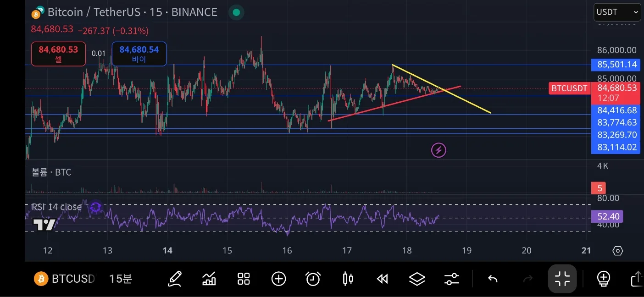Screen dimensions: 644x297
Task: Tap the purple lightning event marker
Action: click(439, 150)
